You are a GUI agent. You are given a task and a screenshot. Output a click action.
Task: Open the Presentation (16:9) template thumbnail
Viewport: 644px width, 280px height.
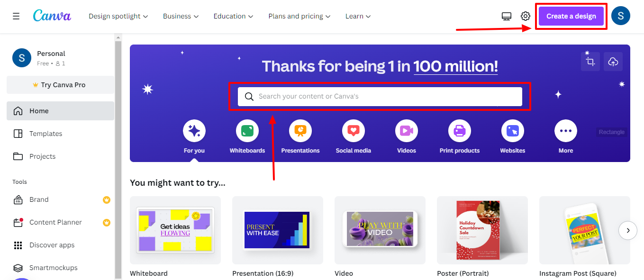[x=278, y=230]
